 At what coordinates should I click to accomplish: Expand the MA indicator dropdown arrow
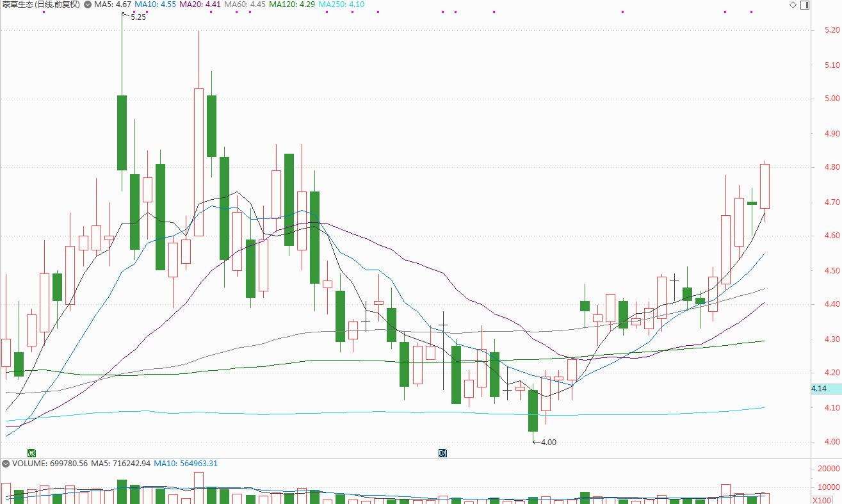[87, 4]
